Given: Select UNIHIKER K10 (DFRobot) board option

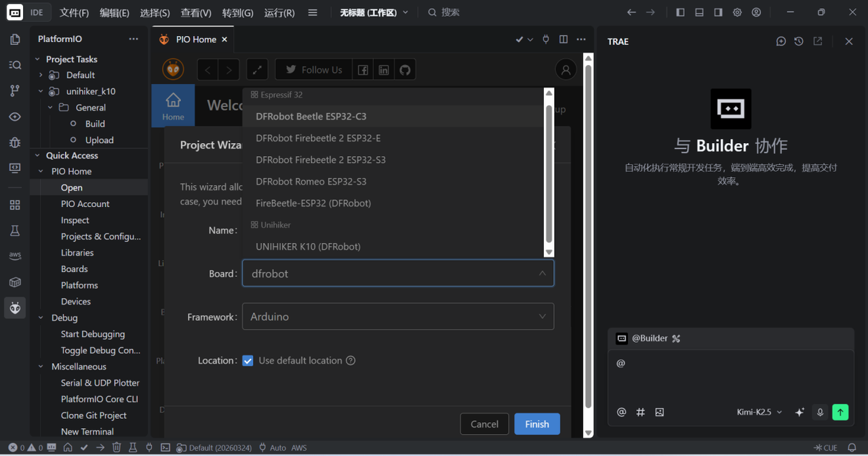Looking at the screenshot, I should [394, 247].
